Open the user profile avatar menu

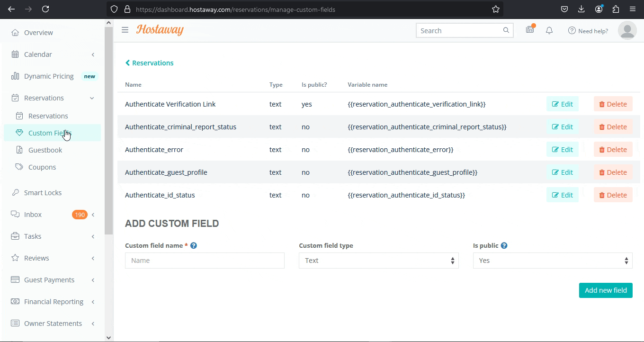[x=627, y=30]
